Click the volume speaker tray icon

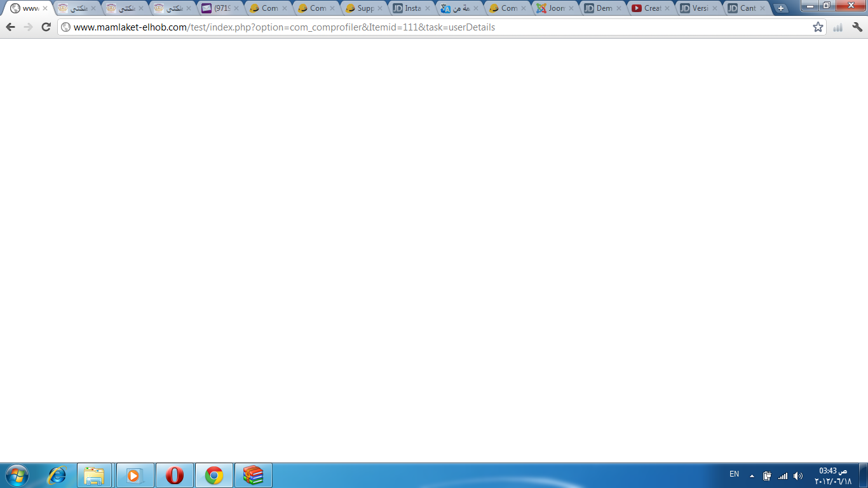pyautogui.click(x=798, y=475)
